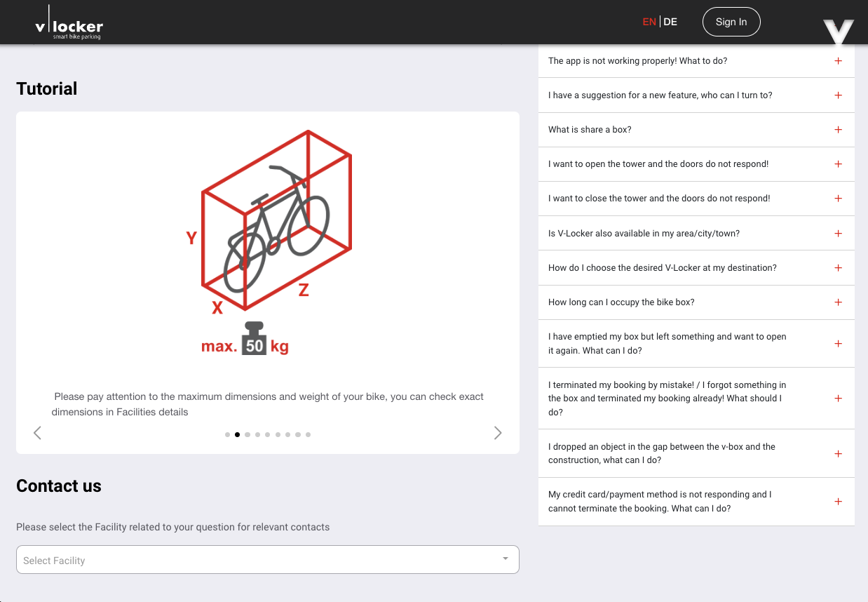Open the Select Facility dropdown arrow
Image resolution: width=868 pixels, height=602 pixels.
click(505, 559)
